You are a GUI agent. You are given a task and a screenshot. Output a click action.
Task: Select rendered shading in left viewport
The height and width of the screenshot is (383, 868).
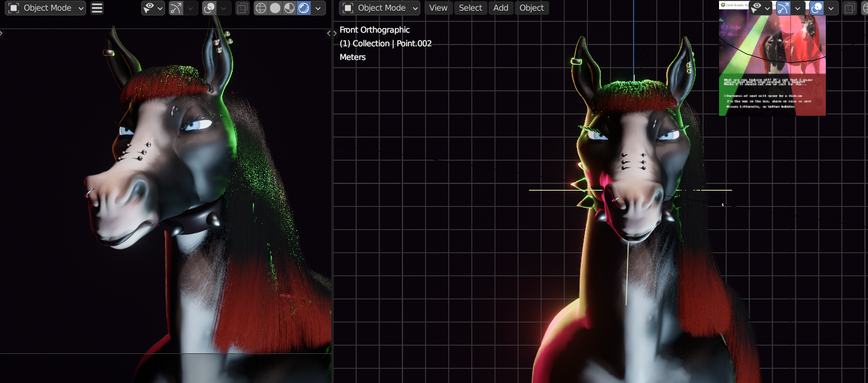[303, 8]
